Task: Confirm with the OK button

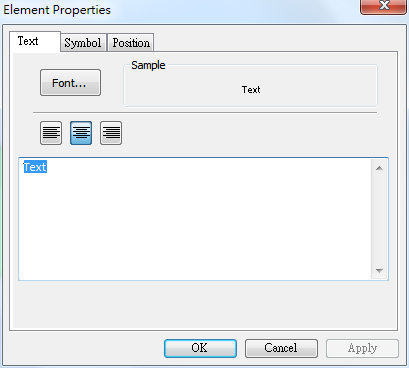Action: pos(200,348)
